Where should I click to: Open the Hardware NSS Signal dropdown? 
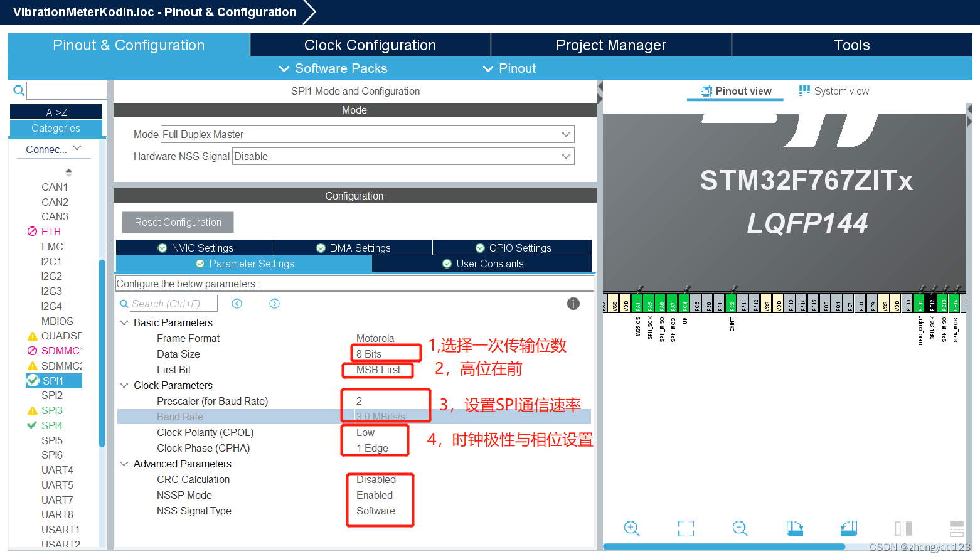[x=403, y=156]
